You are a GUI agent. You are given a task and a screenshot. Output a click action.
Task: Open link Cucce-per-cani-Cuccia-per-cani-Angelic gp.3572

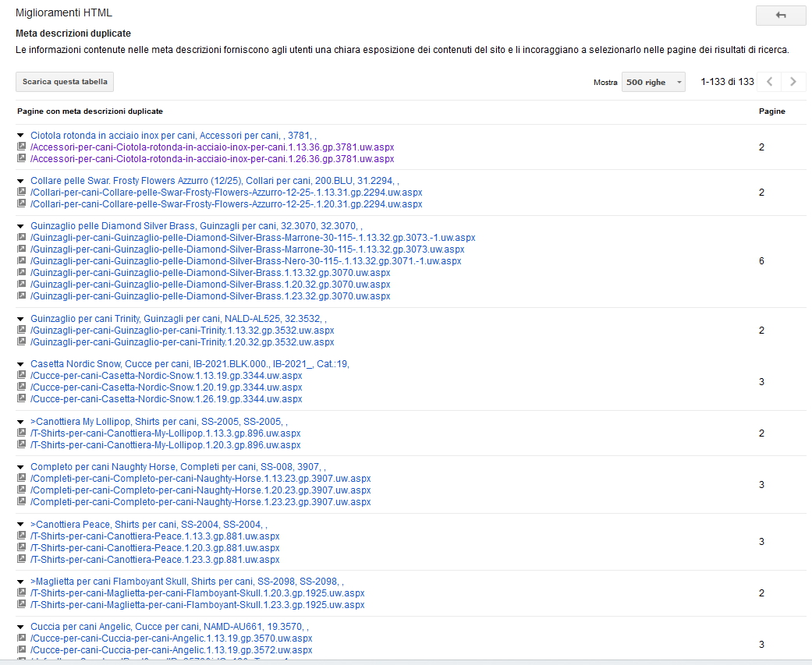coord(172,650)
